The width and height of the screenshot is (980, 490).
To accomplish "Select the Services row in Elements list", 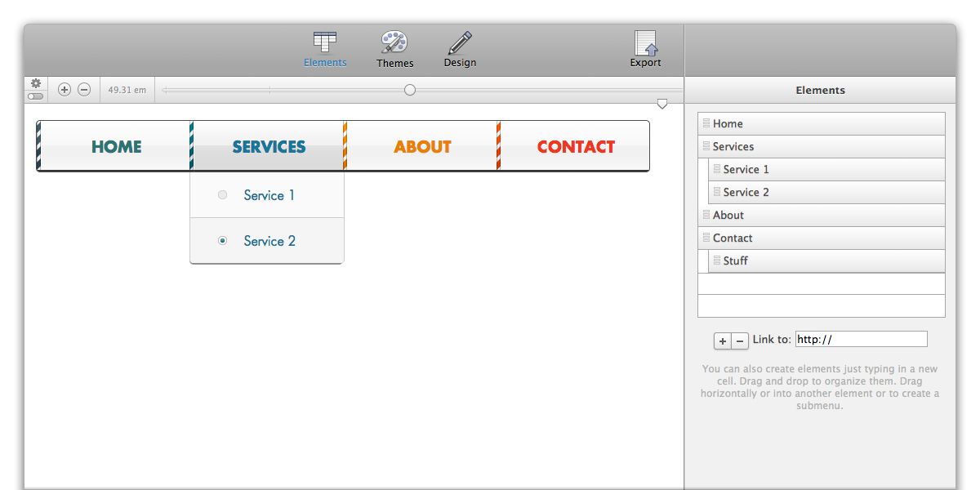I will tap(822, 147).
